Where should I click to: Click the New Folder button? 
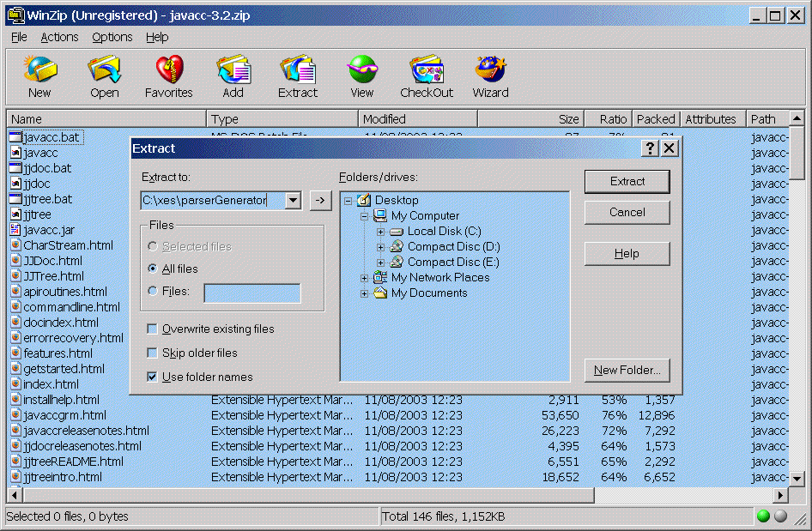click(x=627, y=371)
